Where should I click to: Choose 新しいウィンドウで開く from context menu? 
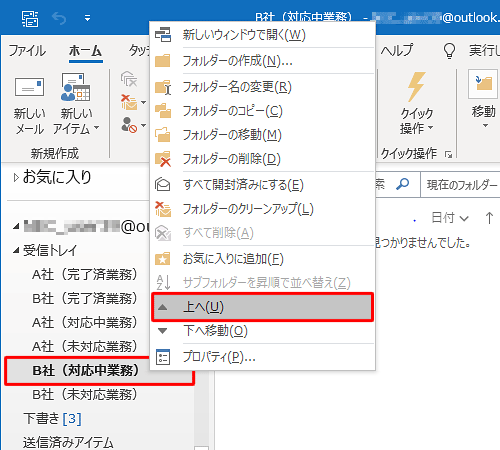click(x=263, y=35)
